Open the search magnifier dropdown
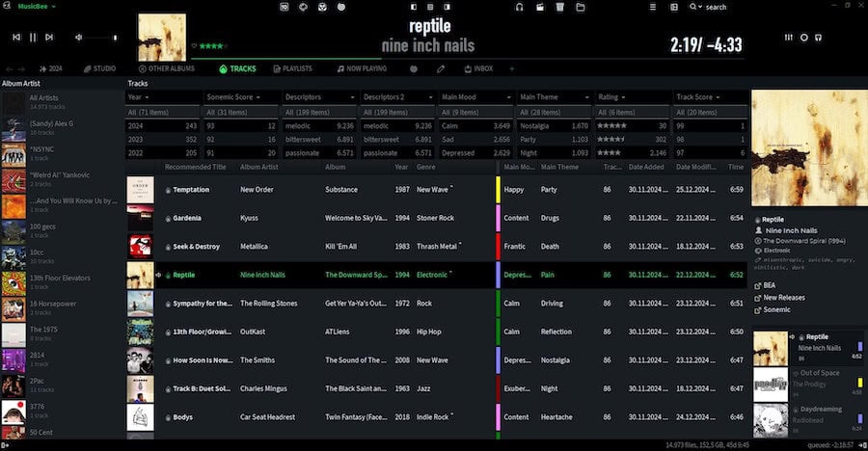Viewport: 868px width, 451px height. 695,7
